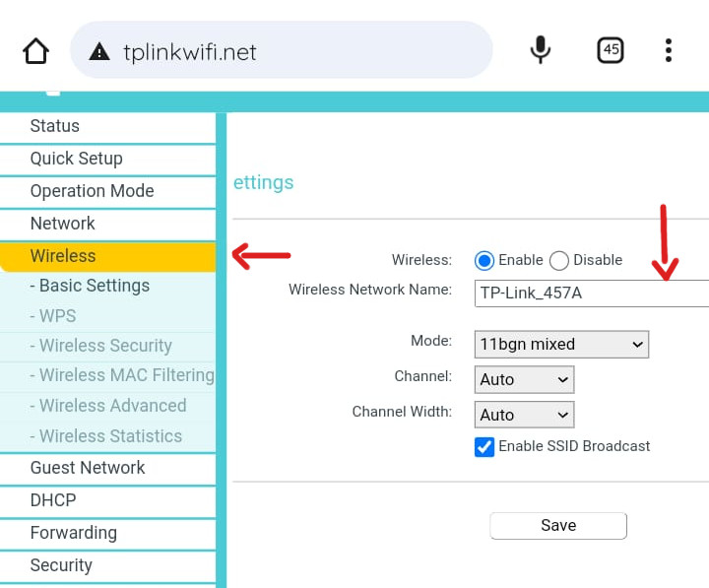Click the Save button
Viewport: 709px width, 588px height.
pos(557,525)
